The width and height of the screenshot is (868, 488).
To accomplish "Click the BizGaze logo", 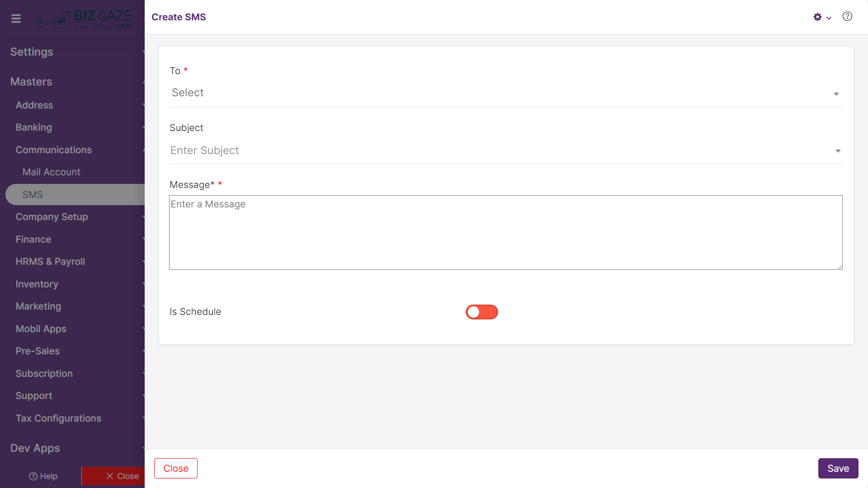I will point(84,19).
